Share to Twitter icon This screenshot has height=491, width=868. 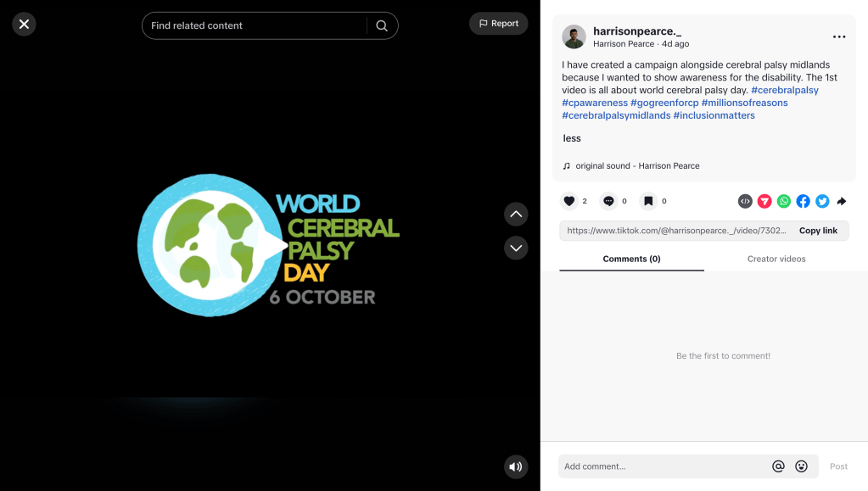822,201
